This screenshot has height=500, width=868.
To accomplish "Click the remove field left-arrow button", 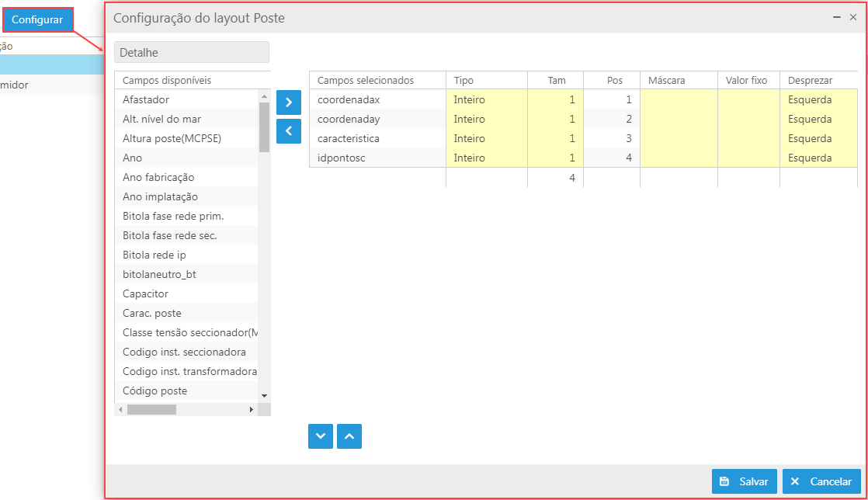I will 288,131.
